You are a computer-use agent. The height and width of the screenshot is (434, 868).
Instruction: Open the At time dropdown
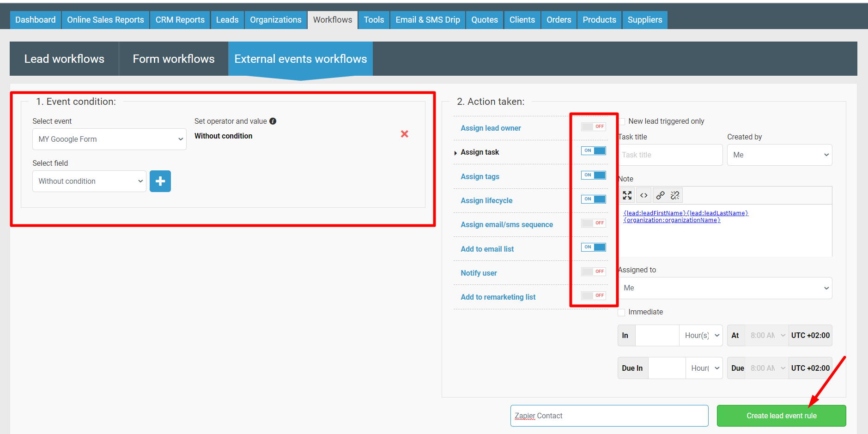pyautogui.click(x=766, y=335)
